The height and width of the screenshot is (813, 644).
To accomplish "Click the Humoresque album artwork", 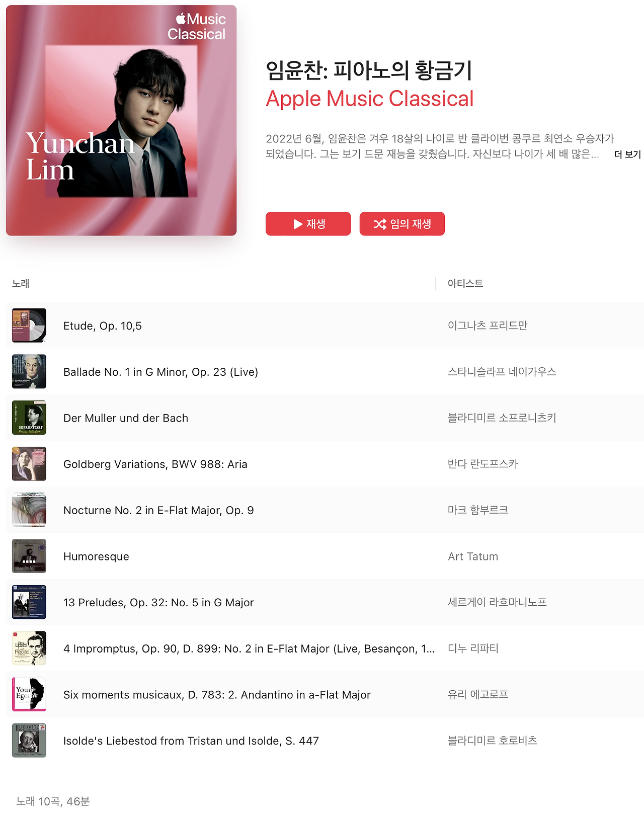I will [29, 556].
